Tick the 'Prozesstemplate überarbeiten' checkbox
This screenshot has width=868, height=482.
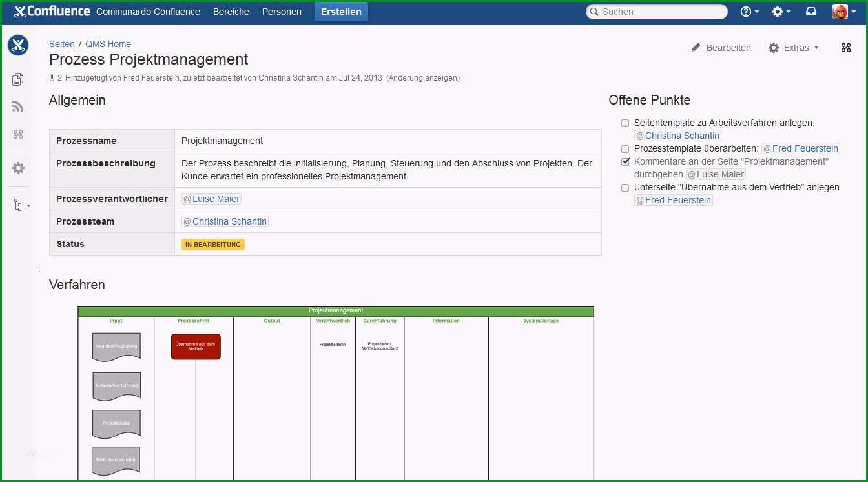click(x=625, y=148)
